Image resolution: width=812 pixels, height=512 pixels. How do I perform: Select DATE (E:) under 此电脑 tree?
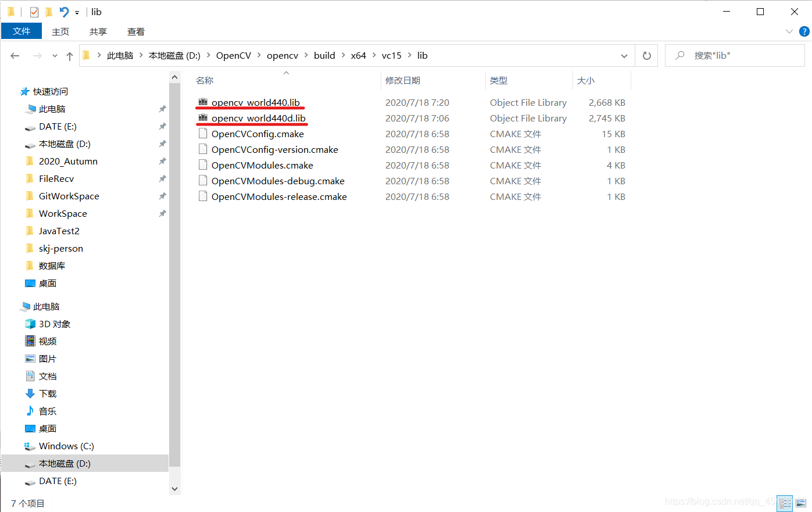(58, 481)
